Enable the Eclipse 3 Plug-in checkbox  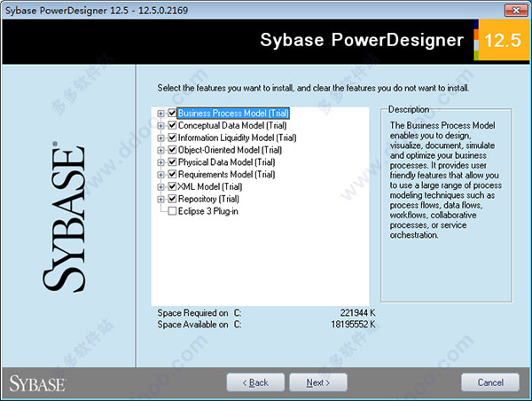(x=172, y=211)
